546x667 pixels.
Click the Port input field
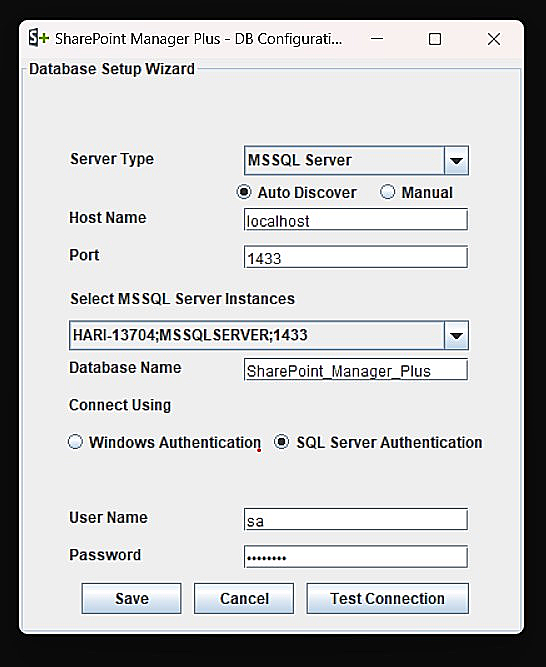coord(356,257)
